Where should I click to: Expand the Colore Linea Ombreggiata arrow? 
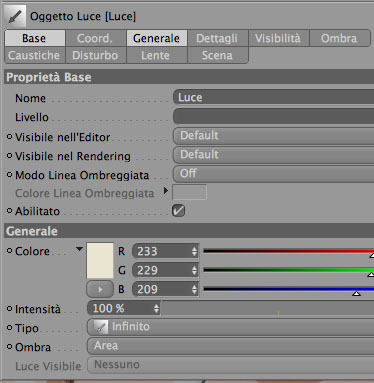(166, 191)
